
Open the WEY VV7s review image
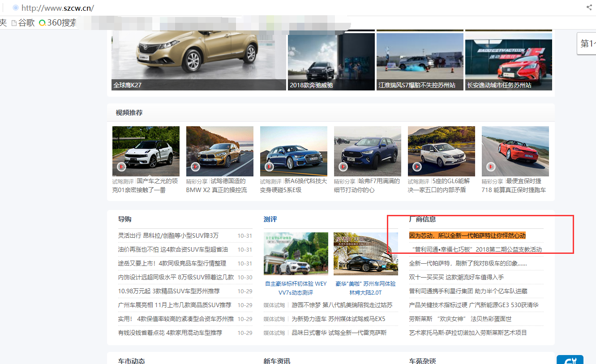(296, 253)
